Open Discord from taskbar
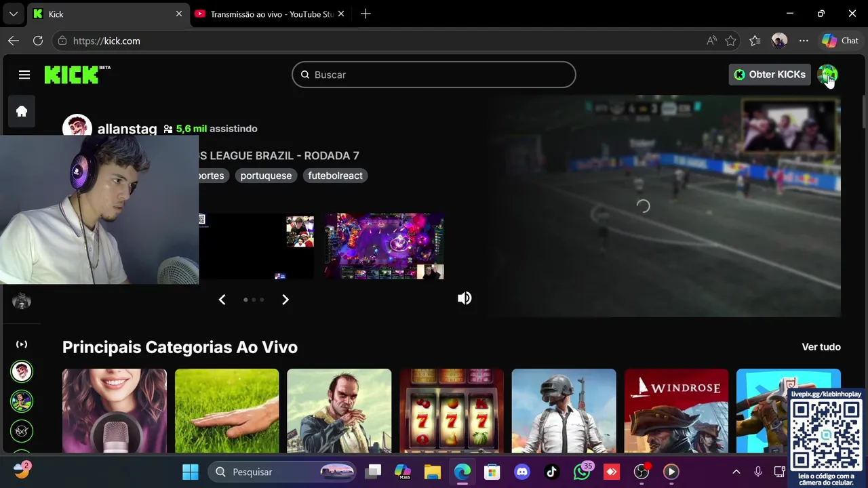This screenshot has height=488, width=868. tap(522, 472)
